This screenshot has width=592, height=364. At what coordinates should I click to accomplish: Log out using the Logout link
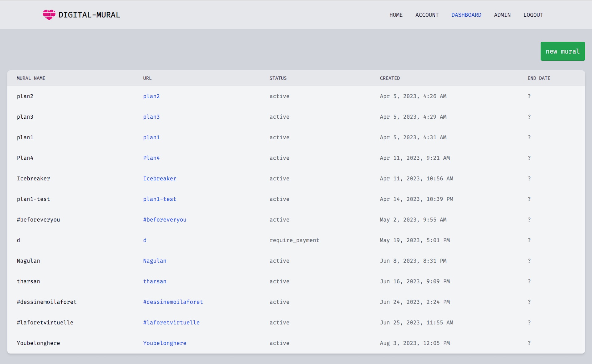pos(533,15)
